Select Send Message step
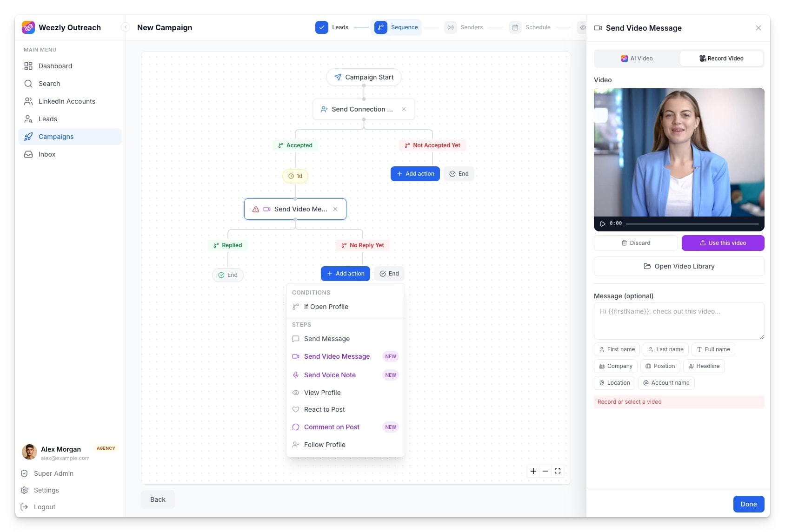Screen dimensions: 785x532 tap(346, 339)
